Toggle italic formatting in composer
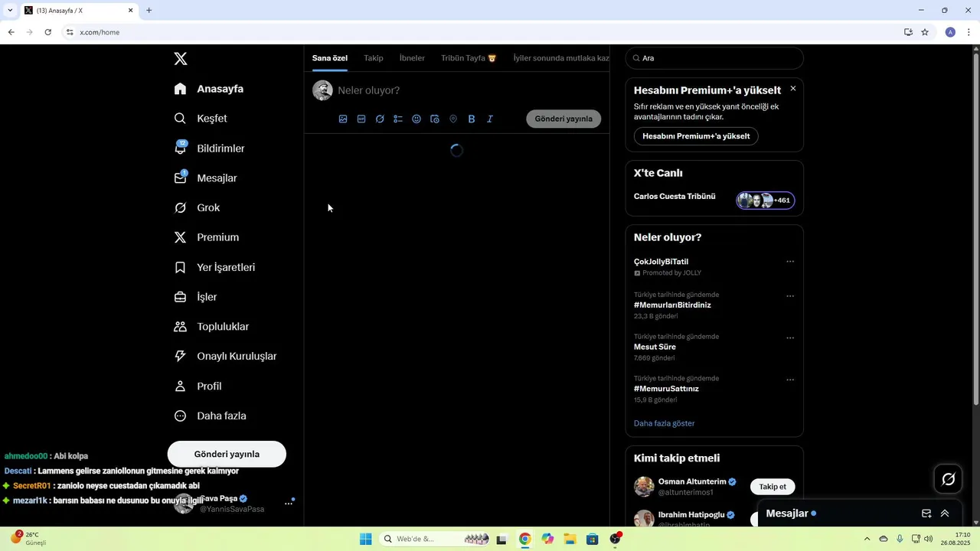This screenshot has height=551, width=980. pos(490,119)
